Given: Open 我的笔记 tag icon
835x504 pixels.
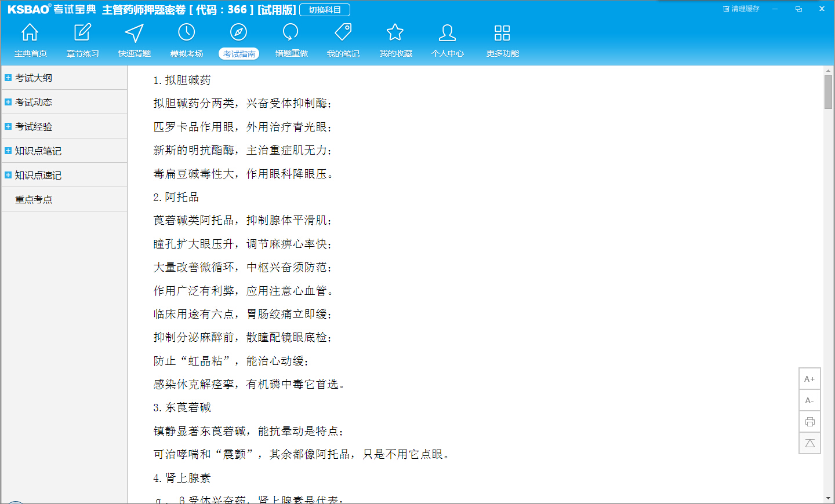Looking at the screenshot, I should click(343, 32).
